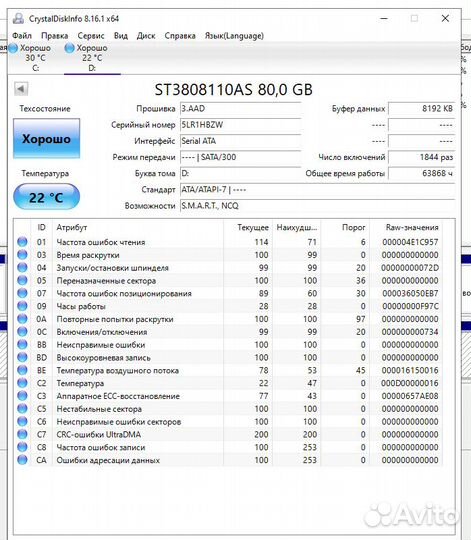
Task: Click the disk model title ST3808110AS 80,0 GB
Action: coord(233,90)
